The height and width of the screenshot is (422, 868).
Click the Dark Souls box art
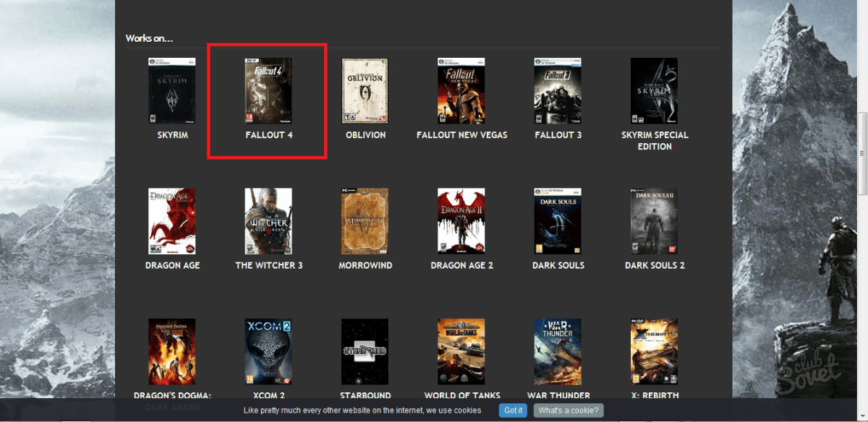pos(558,221)
